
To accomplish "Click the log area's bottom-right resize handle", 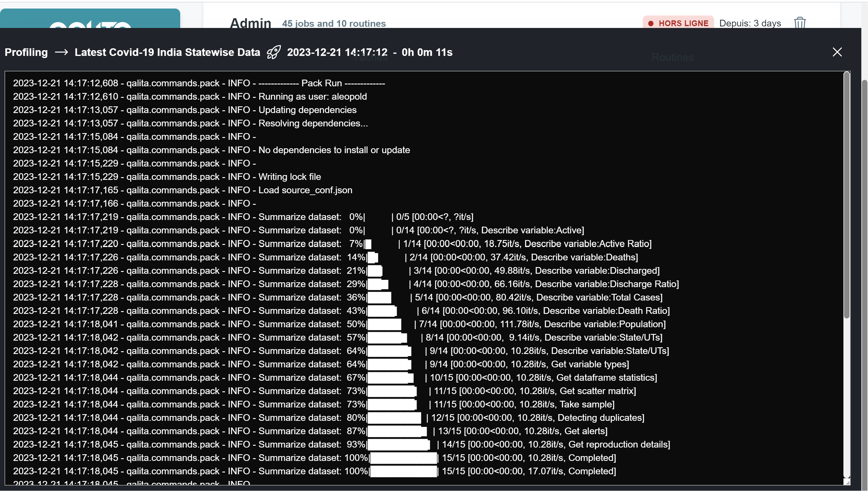I will pos(847,482).
